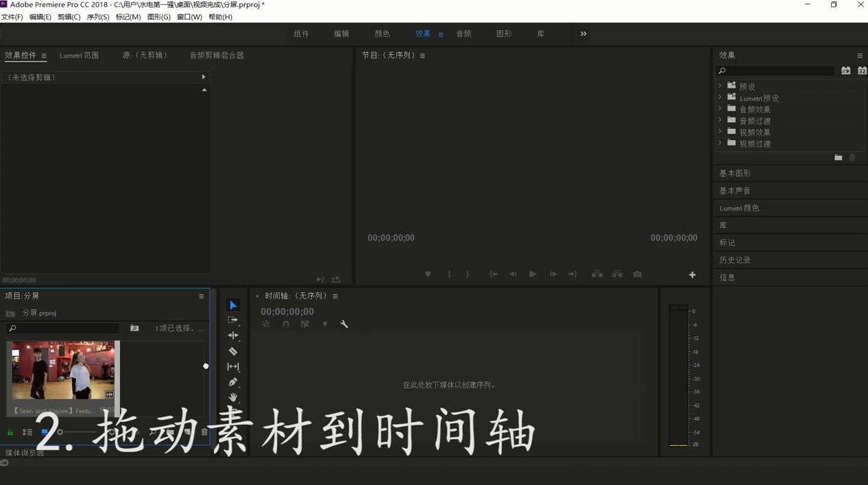Screen dimensions: 868x485
Task: Open the 序列(S) menu
Action: click(98, 17)
